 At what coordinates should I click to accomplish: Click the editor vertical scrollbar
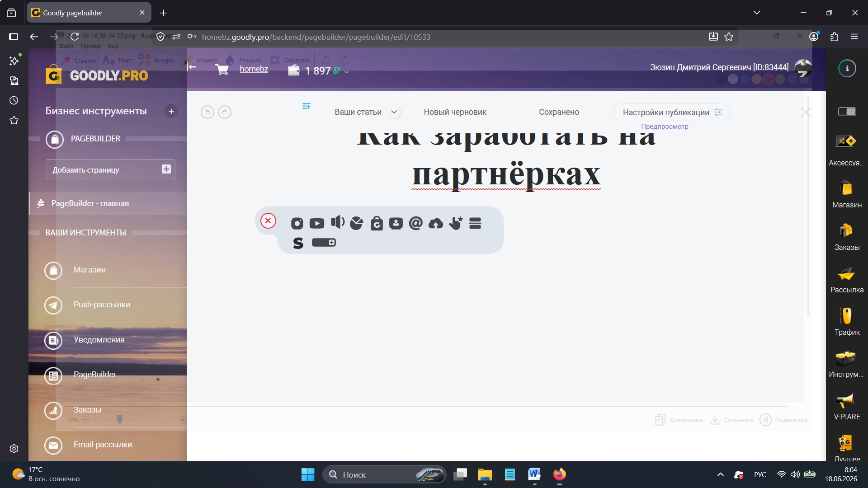[x=808, y=206]
